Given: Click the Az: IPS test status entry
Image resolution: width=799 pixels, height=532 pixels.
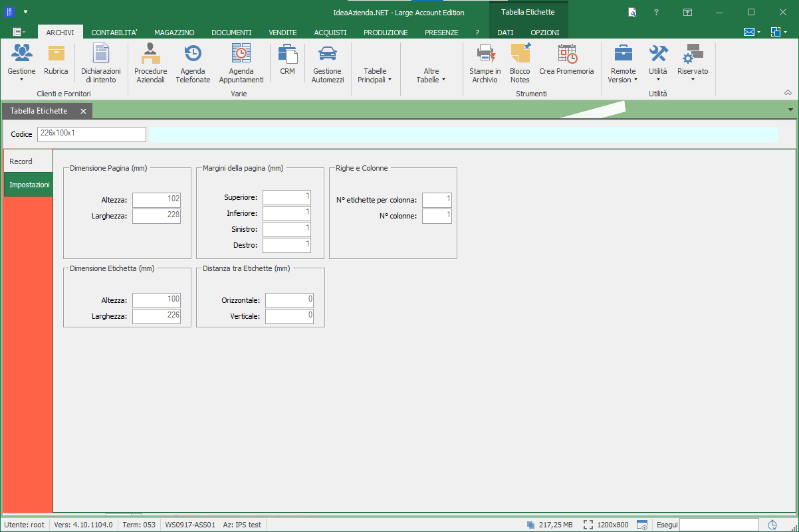Looking at the screenshot, I should click(x=242, y=525).
